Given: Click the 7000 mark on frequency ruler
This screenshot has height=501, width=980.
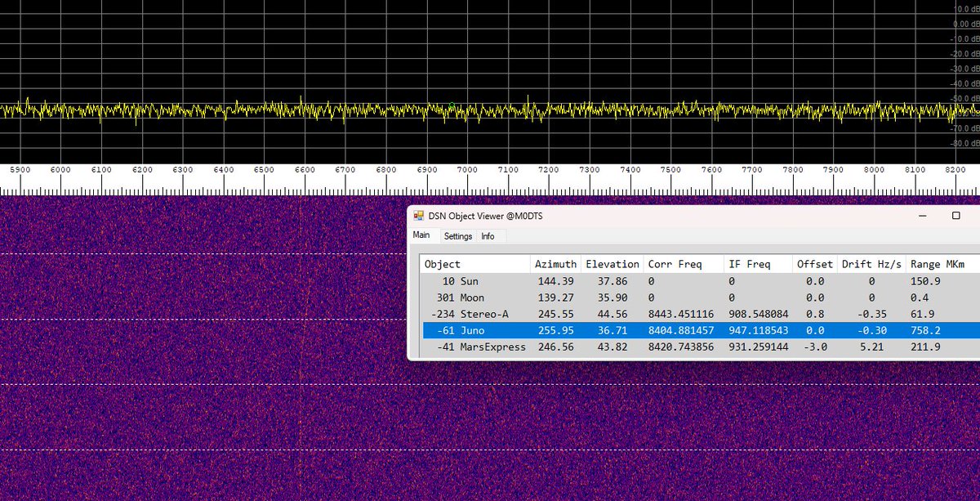Looking at the screenshot, I should pyautogui.click(x=467, y=169).
